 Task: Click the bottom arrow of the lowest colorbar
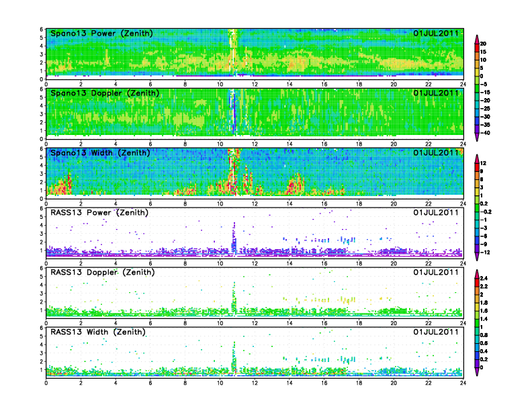[476, 374]
